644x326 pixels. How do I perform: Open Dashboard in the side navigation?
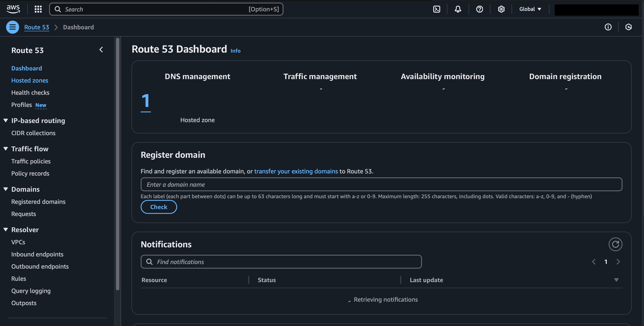[x=26, y=68]
